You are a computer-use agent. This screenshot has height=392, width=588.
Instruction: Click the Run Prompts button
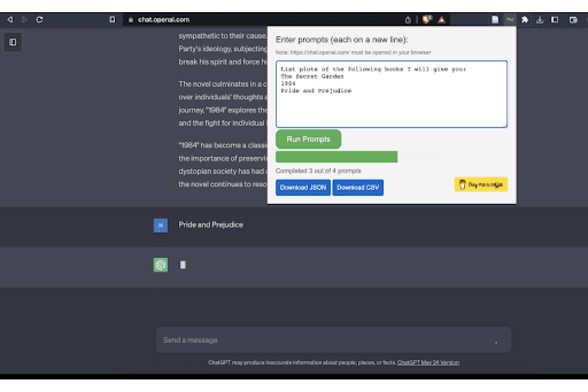308,139
